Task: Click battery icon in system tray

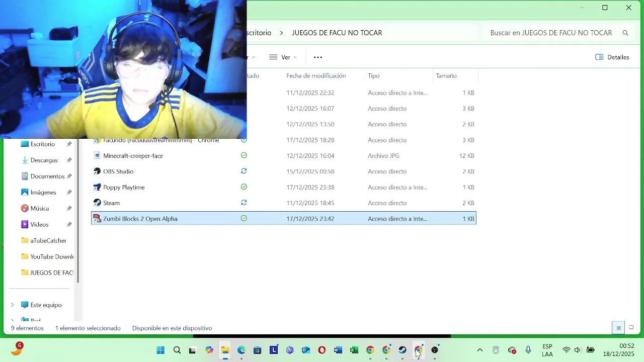Action: coord(591,350)
